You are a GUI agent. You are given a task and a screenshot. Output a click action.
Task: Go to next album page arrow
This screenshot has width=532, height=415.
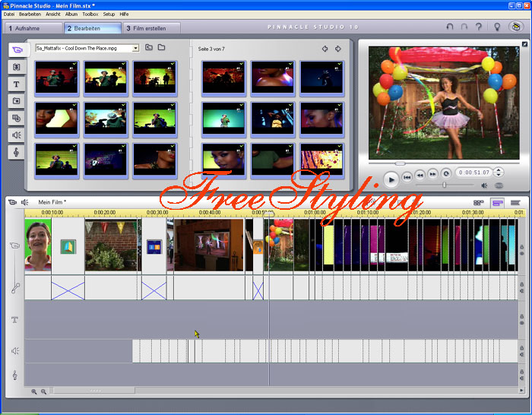coord(338,49)
